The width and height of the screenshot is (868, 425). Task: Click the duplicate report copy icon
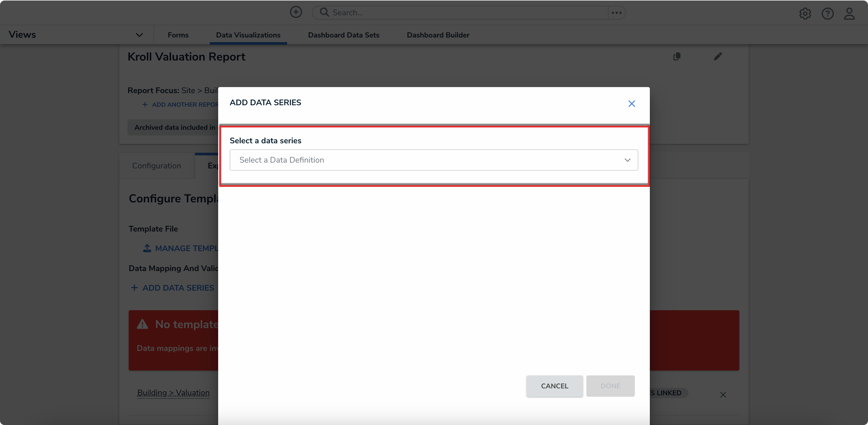click(x=677, y=57)
